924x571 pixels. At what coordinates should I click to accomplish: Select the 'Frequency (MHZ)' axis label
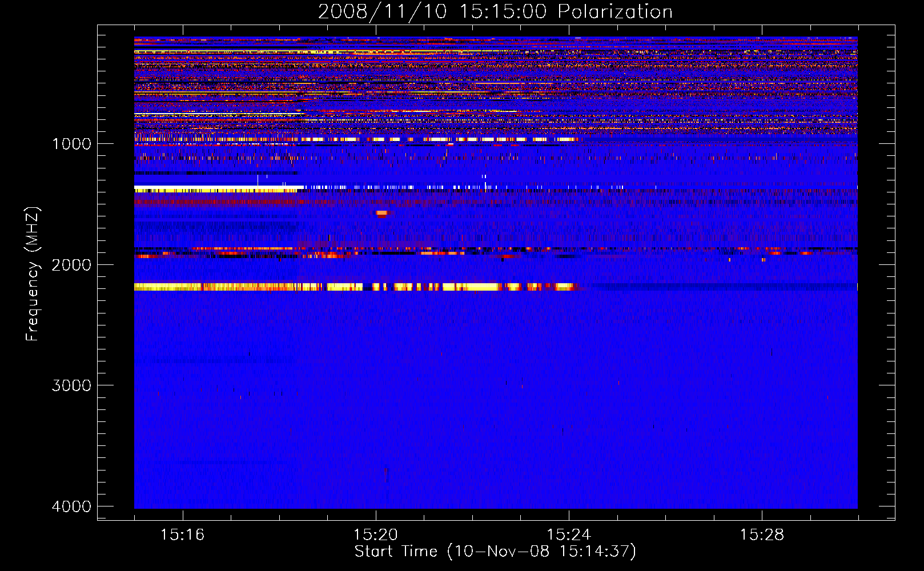33,274
